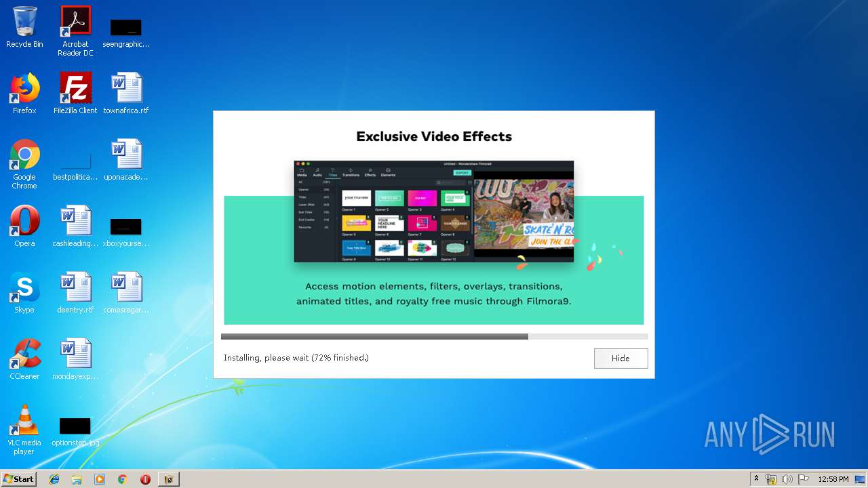Open Windows Explorer folder in taskbar
The image size is (868, 488).
pyautogui.click(x=77, y=479)
